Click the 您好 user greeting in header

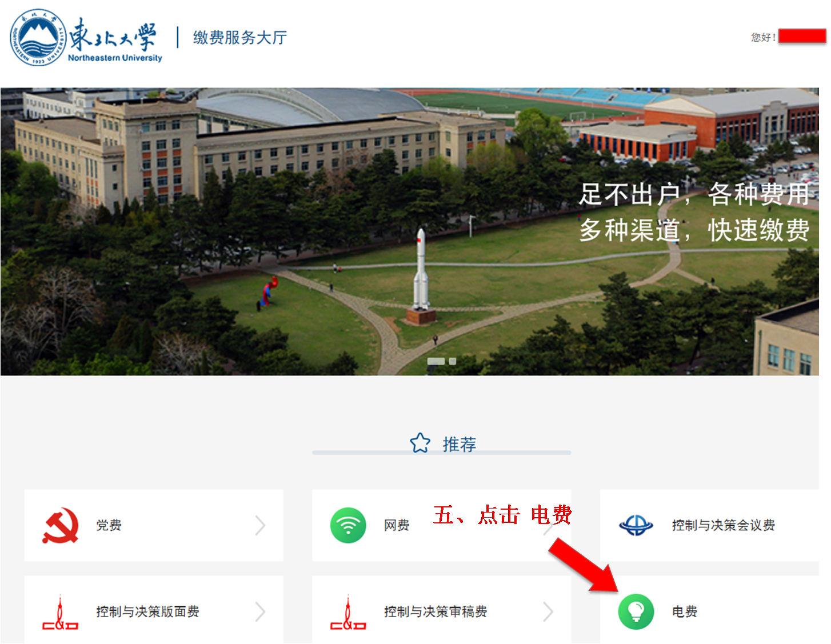763,37
